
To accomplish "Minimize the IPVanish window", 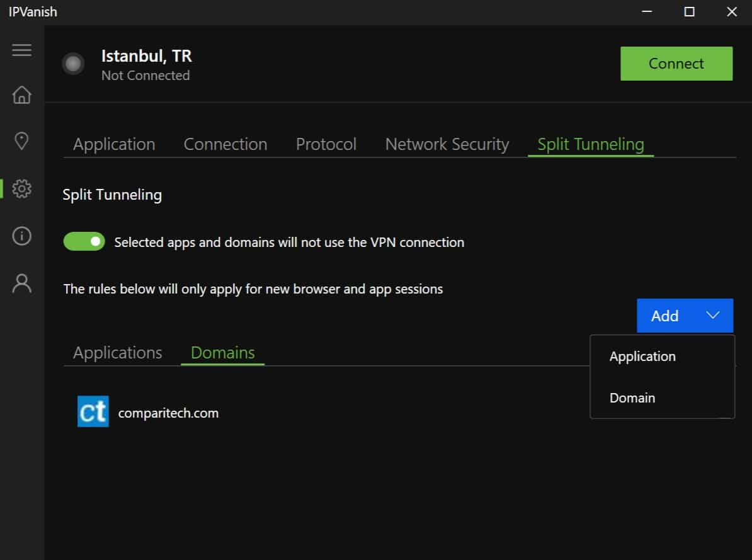I will click(647, 11).
